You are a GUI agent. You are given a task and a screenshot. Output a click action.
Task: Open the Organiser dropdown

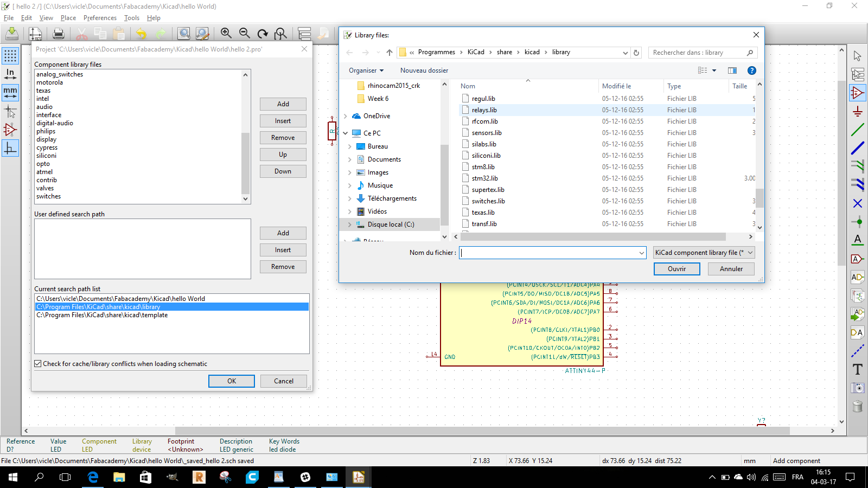pos(366,70)
